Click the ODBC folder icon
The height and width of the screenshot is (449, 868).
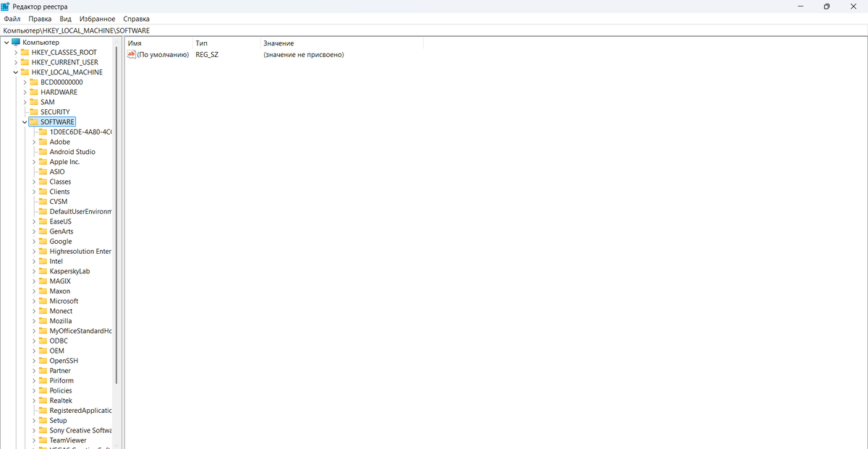coord(43,341)
